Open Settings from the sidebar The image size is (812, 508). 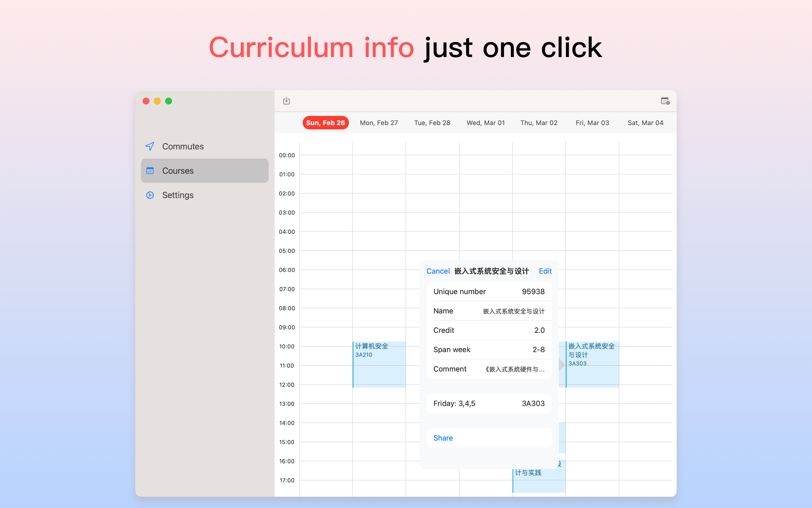click(x=205, y=195)
